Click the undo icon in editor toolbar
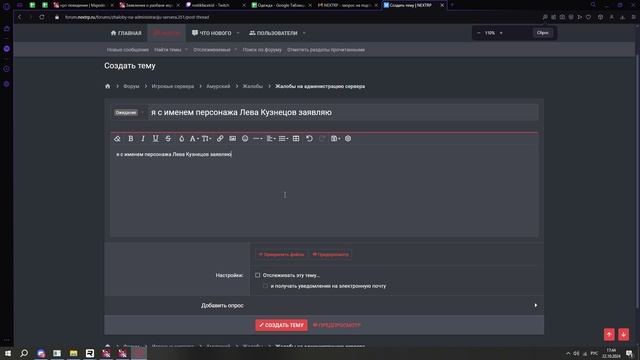The height and width of the screenshot is (360, 640). pyautogui.click(x=309, y=139)
